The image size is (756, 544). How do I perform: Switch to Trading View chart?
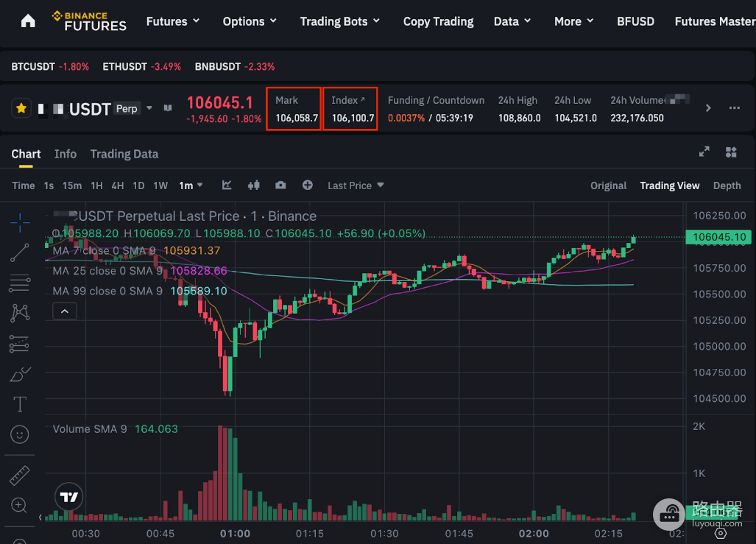[670, 186]
